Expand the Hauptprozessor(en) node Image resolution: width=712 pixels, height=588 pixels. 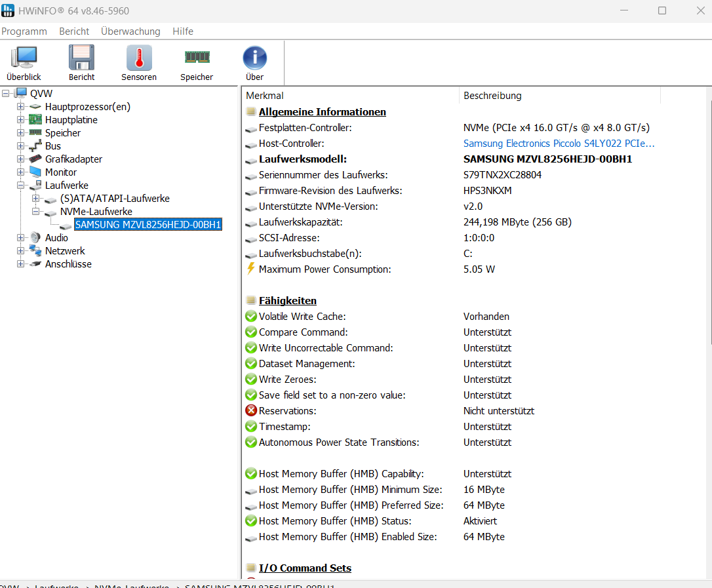pos(20,106)
